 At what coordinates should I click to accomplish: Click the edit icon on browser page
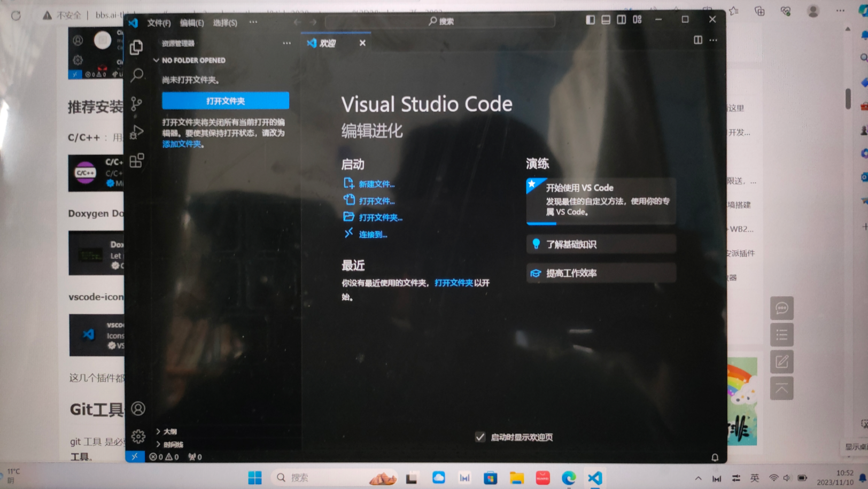781,362
